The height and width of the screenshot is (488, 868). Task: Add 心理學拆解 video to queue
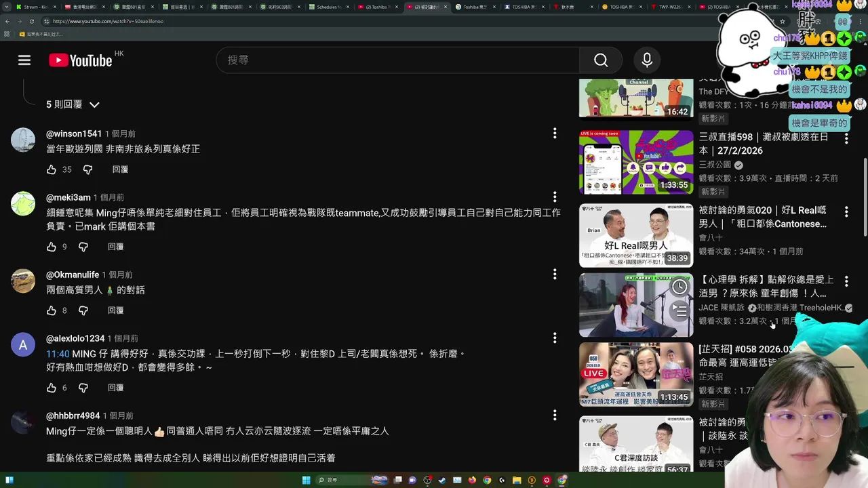679,311
